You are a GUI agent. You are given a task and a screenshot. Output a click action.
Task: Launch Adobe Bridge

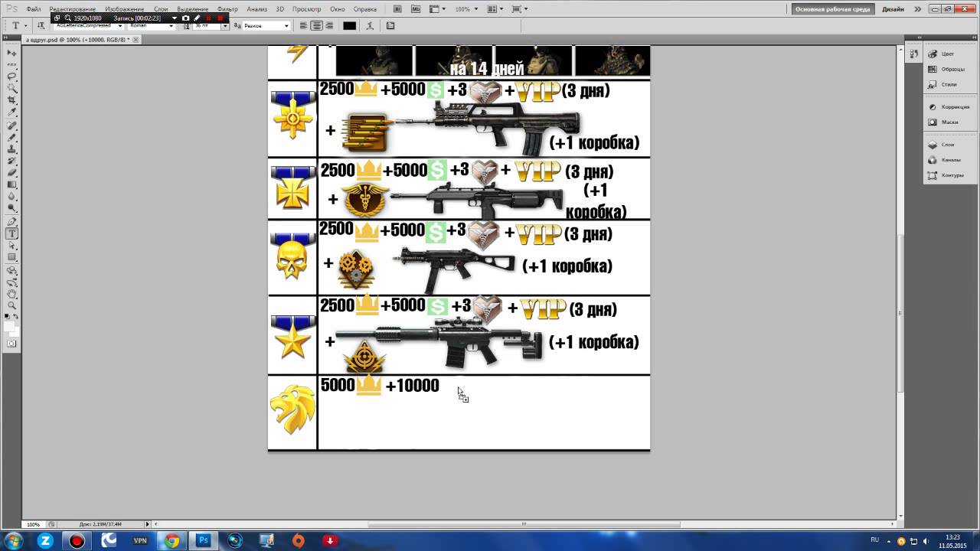point(398,9)
